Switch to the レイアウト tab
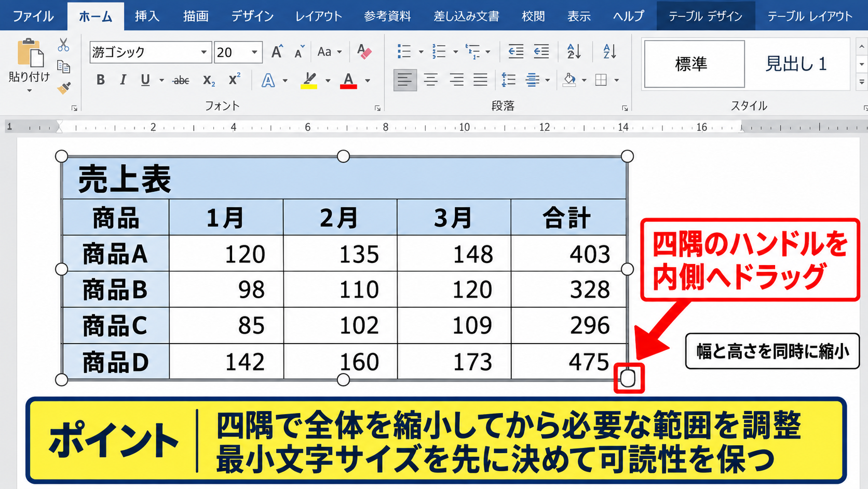The height and width of the screenshot is (489, 868). pyautogui.click(x=319, y=16)
